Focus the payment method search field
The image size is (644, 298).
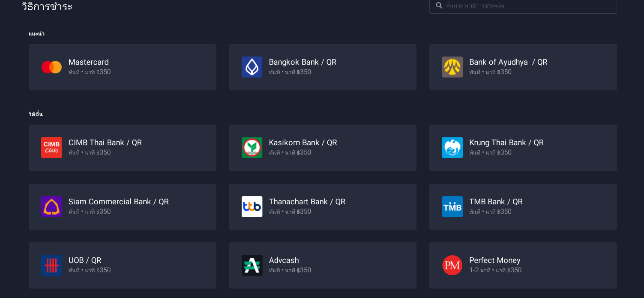(523, 6)
